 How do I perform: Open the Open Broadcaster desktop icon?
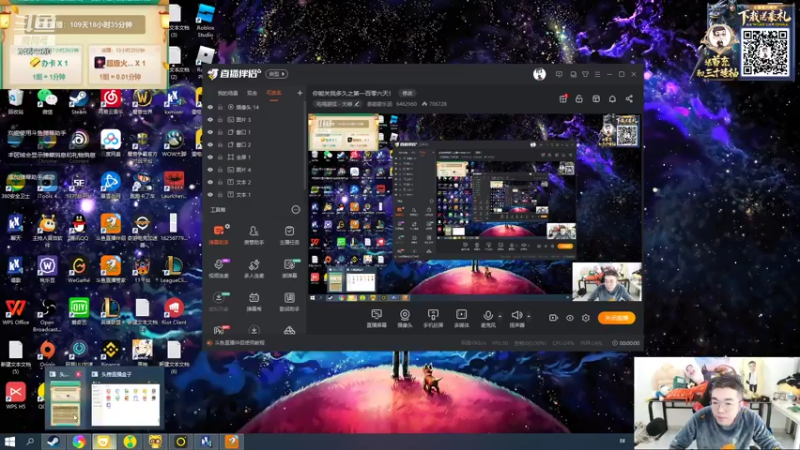point(47,315)
